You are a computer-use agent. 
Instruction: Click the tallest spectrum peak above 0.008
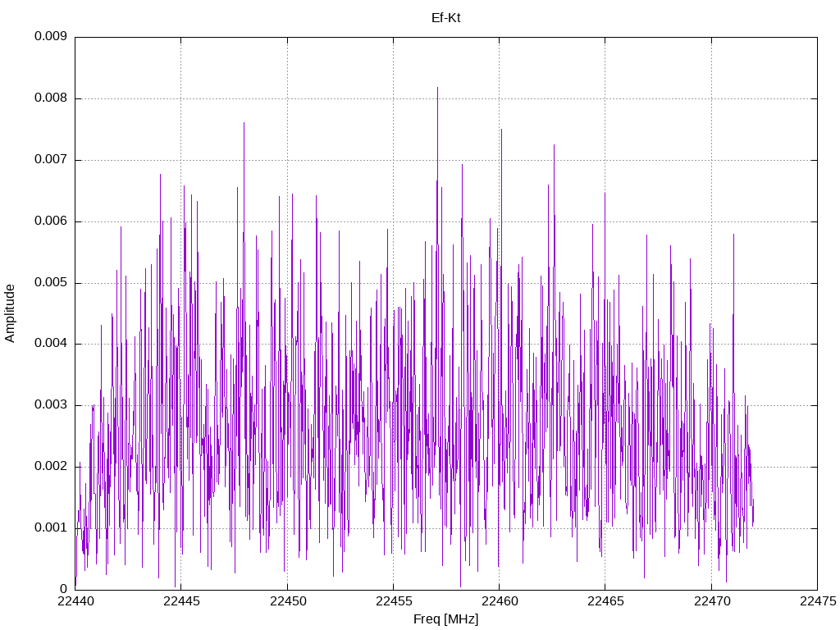click(438, 89)
